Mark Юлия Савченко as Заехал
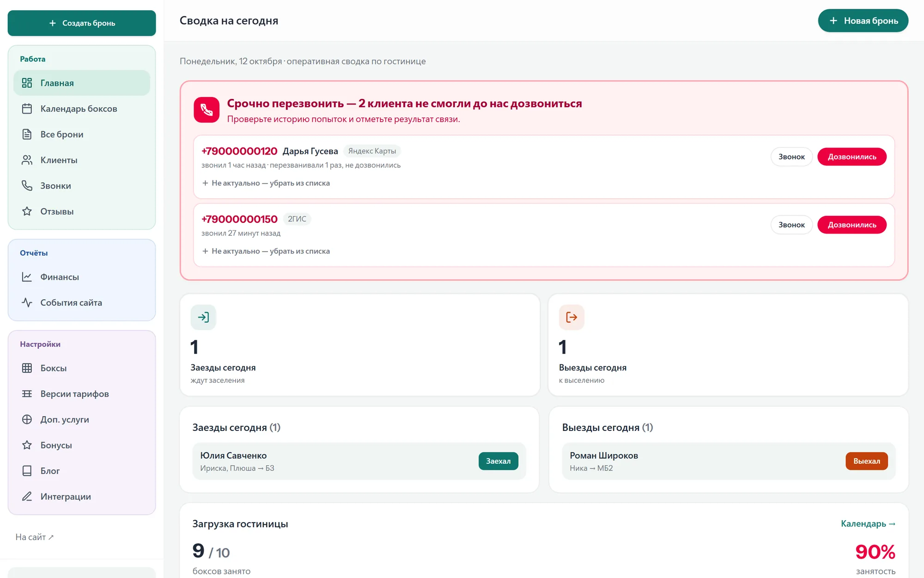 tap(498, 461)
